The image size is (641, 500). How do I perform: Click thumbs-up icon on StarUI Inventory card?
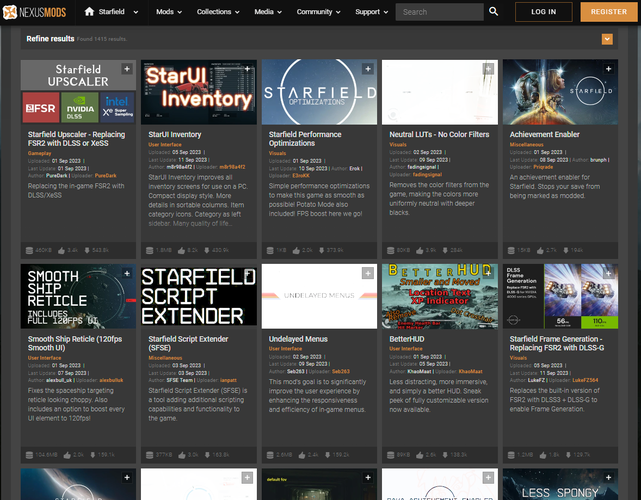point(182,250)
